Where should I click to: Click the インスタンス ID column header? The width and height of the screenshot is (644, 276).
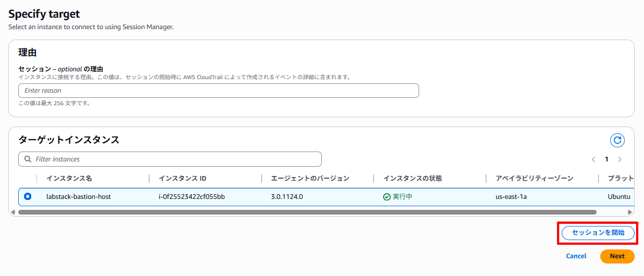pyautogui.click(x=183, y=179)
